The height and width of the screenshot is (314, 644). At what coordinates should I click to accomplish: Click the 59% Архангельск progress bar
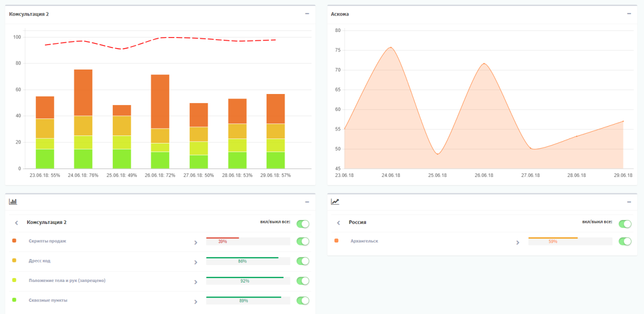click(x=570, y=241)
